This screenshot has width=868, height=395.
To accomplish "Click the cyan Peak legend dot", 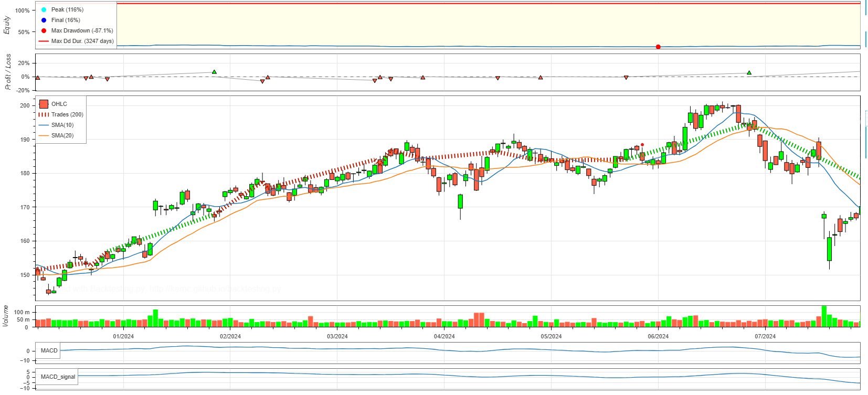I will (44, 9).
